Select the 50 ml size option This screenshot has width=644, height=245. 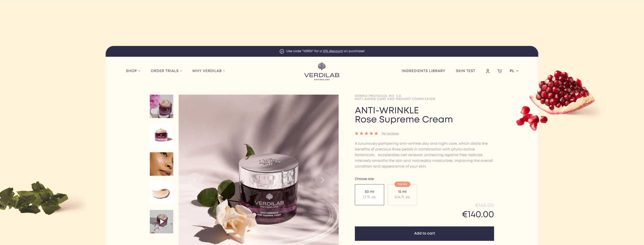pyautogui.click(x=369, y=195)
